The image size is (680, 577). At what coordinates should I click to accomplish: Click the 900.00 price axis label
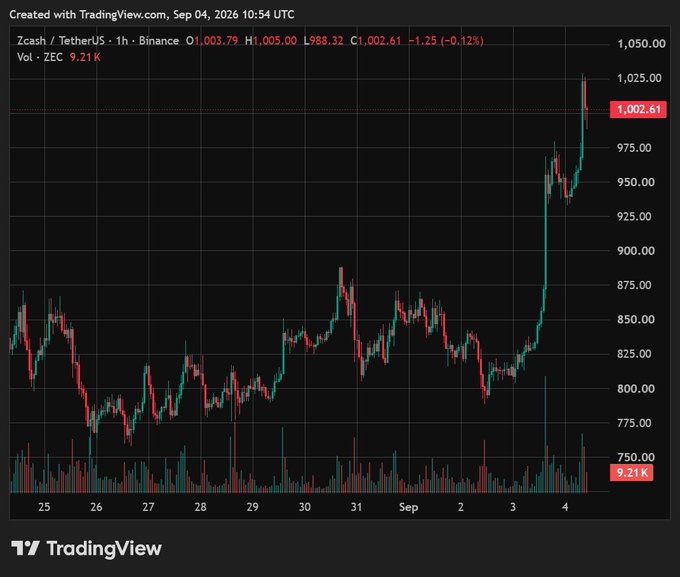[636, 251]
